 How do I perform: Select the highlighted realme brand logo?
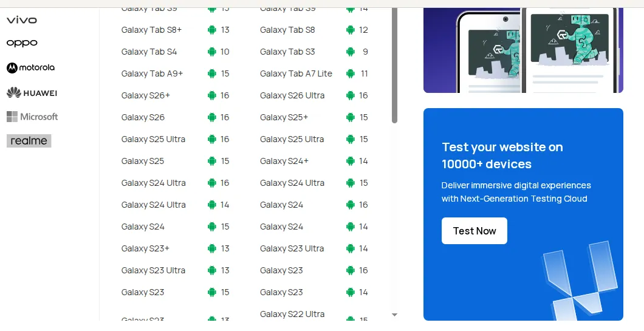29,141
